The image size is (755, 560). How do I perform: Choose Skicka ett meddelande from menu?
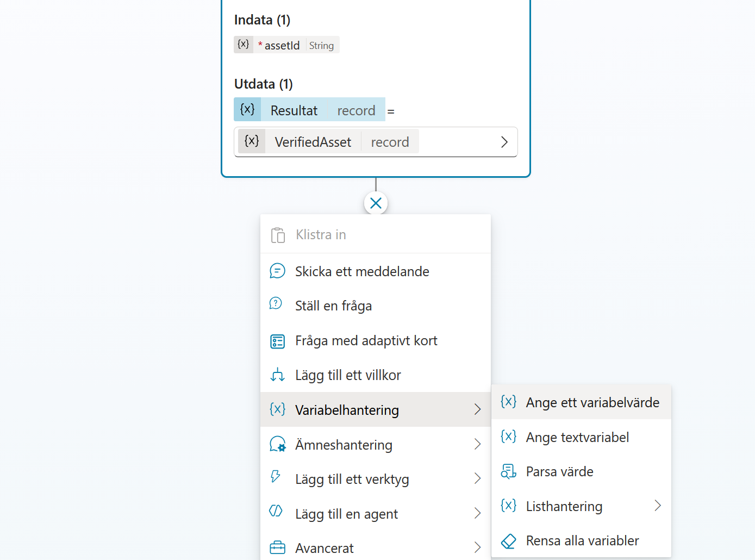pos(376,271)
